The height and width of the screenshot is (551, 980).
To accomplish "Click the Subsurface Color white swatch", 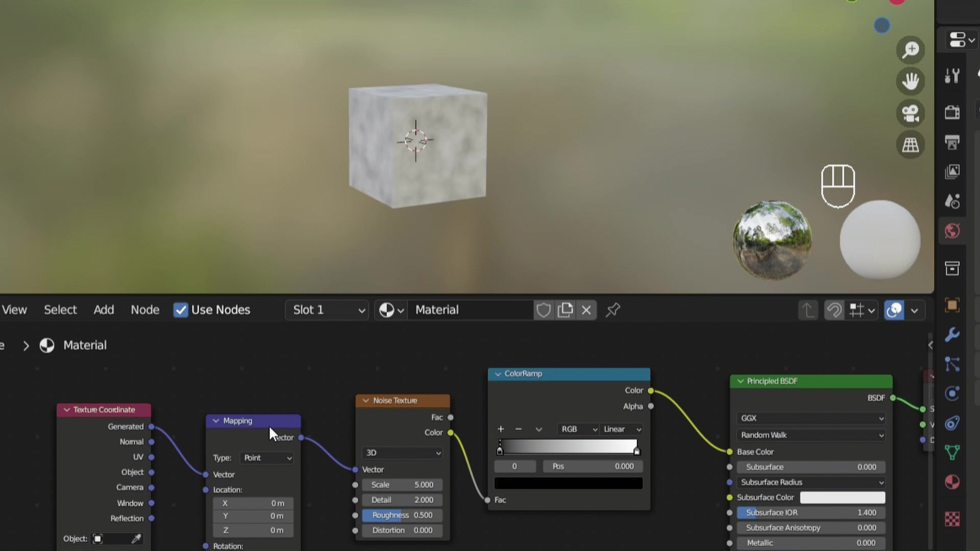I will click(x=842, y=497).
